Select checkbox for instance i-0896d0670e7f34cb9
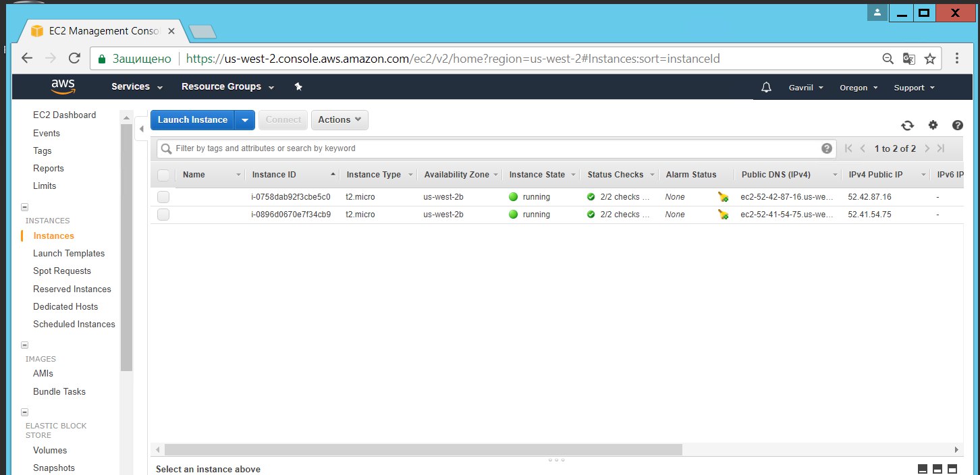The image size is (980, 475). [163, 215]
